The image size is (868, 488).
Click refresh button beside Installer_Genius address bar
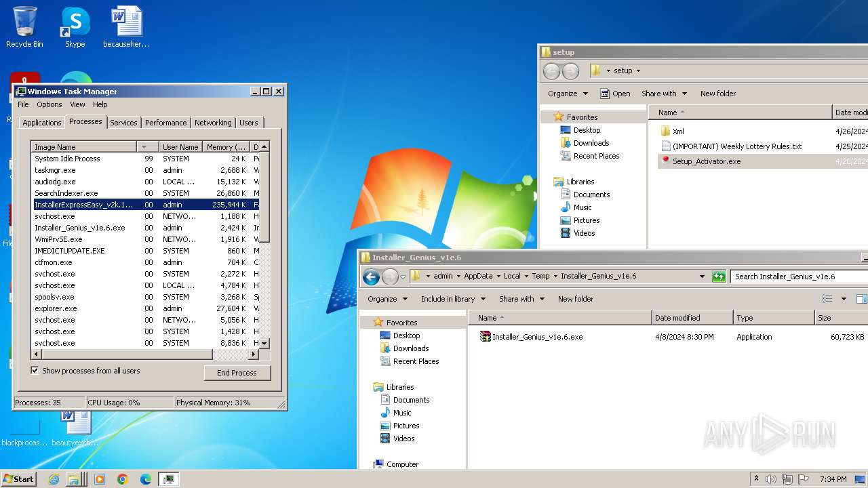(x=719, y=277)
